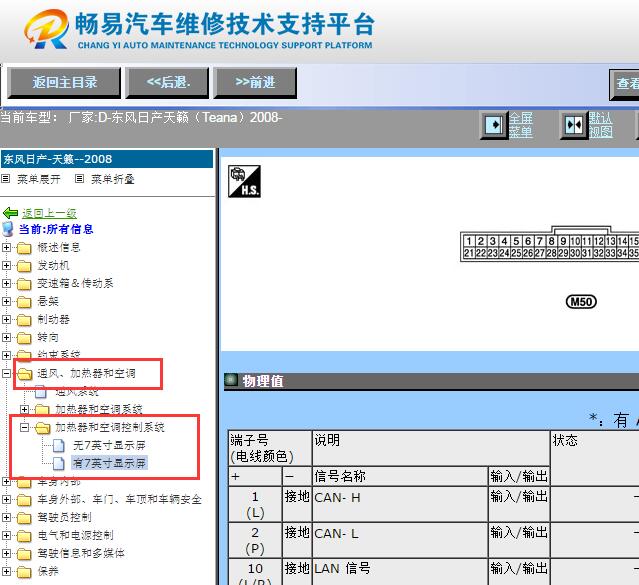Expand the 电气和电源控制 tree node
This screenshot has height=585, width=639.
click(6, 535)
